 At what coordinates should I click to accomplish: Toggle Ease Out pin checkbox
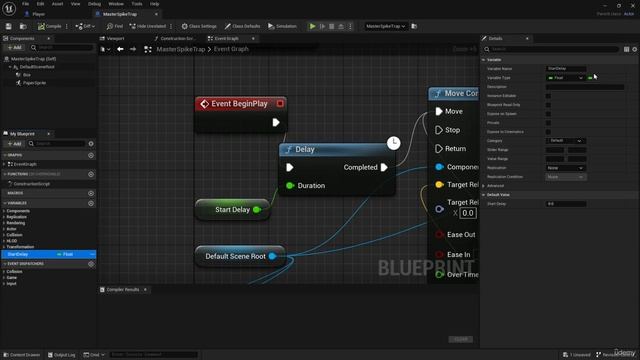439,235
